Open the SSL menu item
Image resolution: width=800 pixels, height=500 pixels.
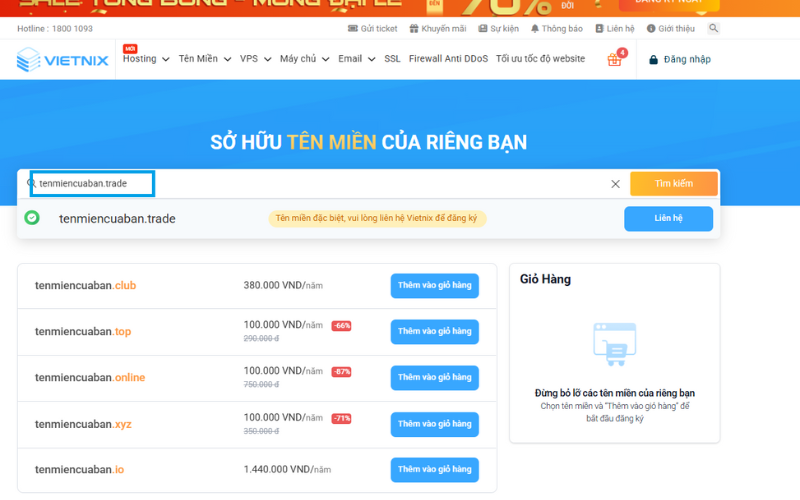(x=392, y=59)
